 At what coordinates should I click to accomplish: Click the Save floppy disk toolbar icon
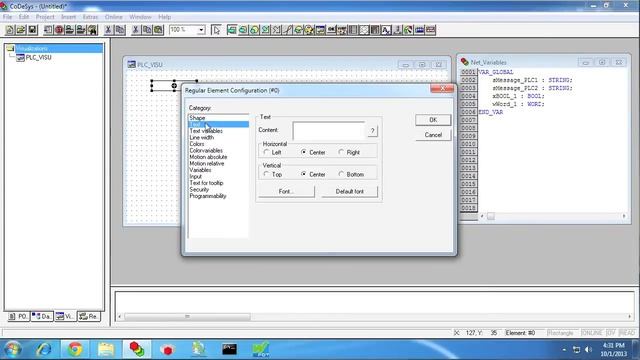point(32,30)
